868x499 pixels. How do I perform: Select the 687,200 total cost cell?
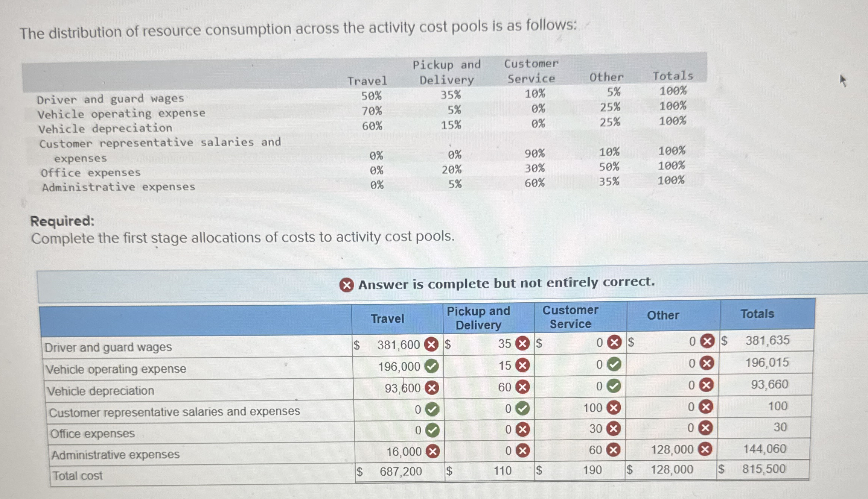400,472
